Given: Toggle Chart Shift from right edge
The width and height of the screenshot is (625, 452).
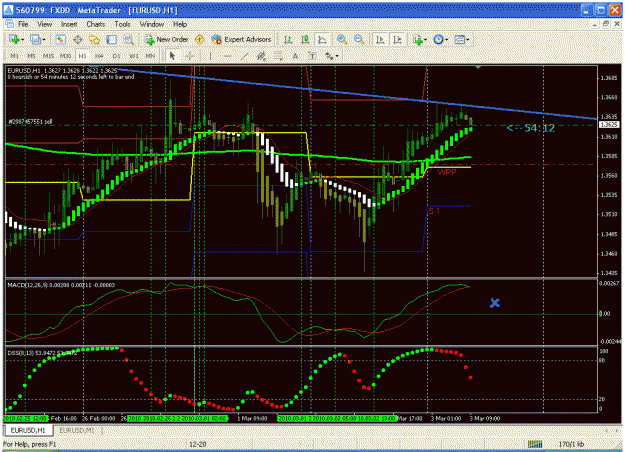Looking at the screenshot, I should 397,39.
